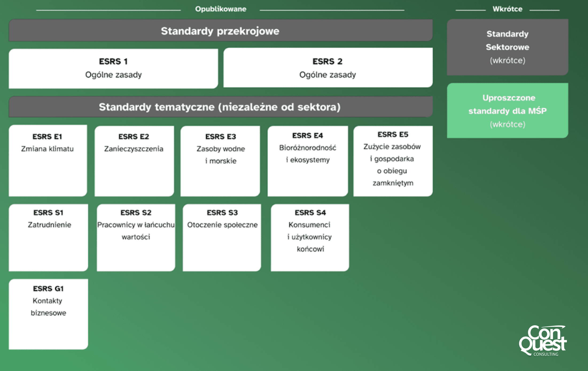
Task: Click the ESRS E4 Bioróżnorodność tile
Action: click(x=308, y=161)
